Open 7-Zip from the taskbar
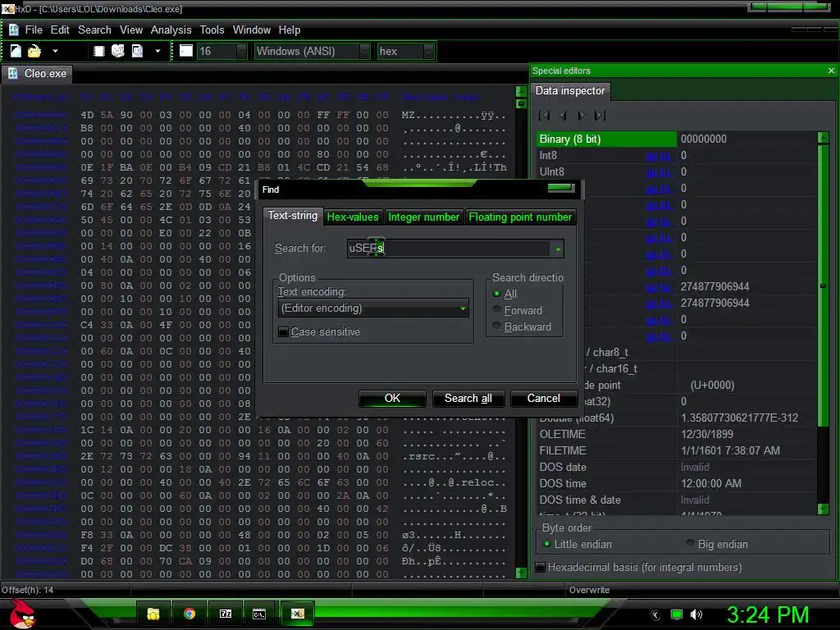The width and height of the screenshot is (840, 630). [226, 614]
